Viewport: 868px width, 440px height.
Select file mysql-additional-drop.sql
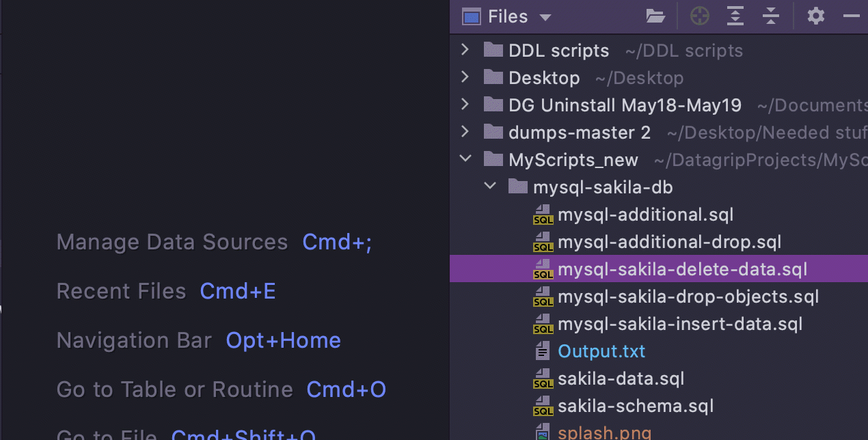click(x=659, y=241)
